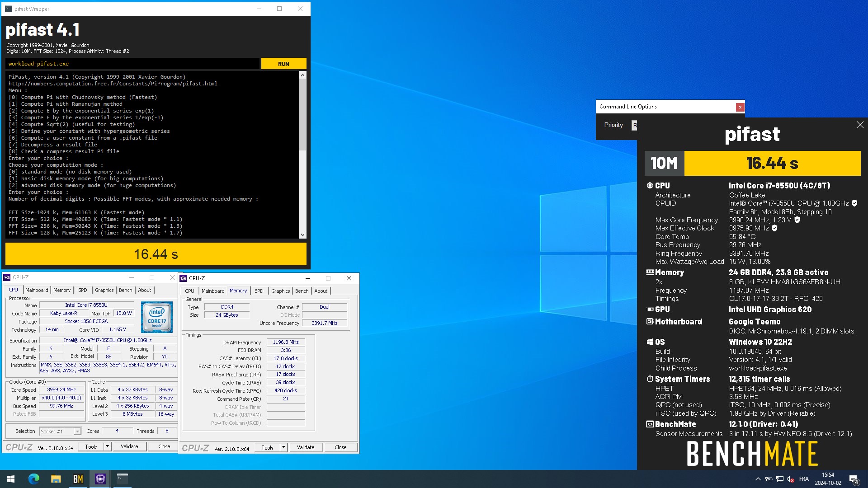Image resolution: width=868 pixels, height=488 pixels.
Task: Click the System Timers clock icon
Action: (650, 379)
